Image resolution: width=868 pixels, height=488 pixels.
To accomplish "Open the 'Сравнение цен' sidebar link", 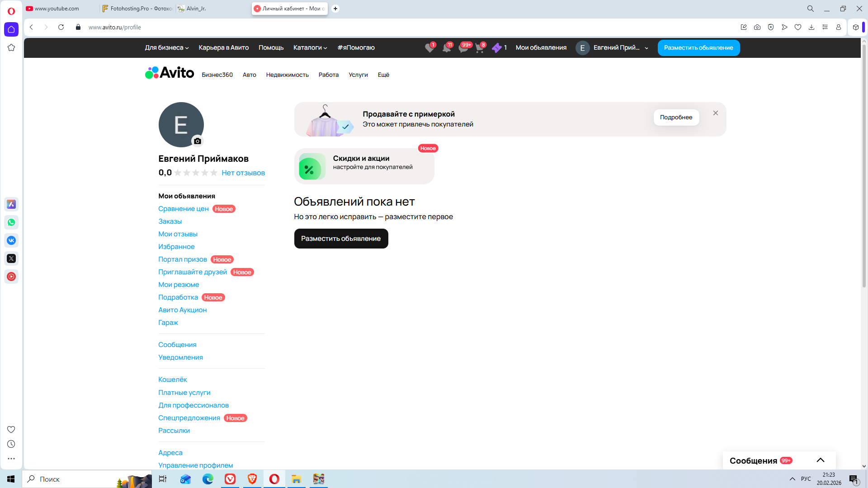I will [183, 209].
